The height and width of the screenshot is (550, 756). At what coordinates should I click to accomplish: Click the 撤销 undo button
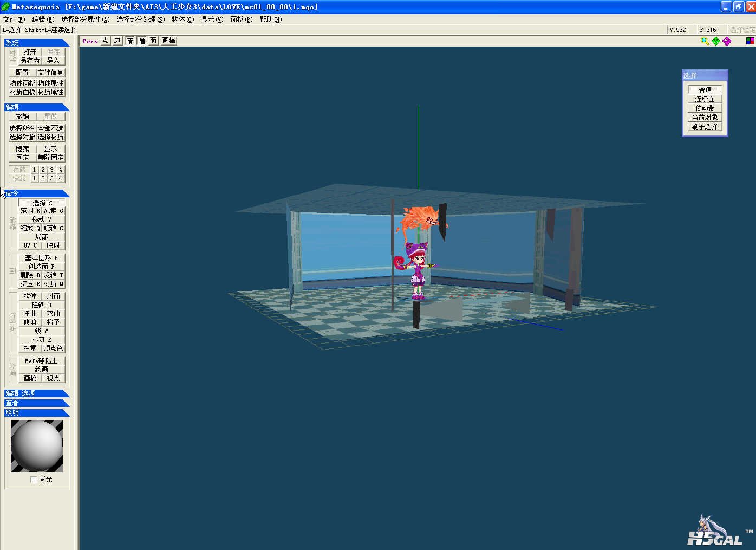point(22,117)
